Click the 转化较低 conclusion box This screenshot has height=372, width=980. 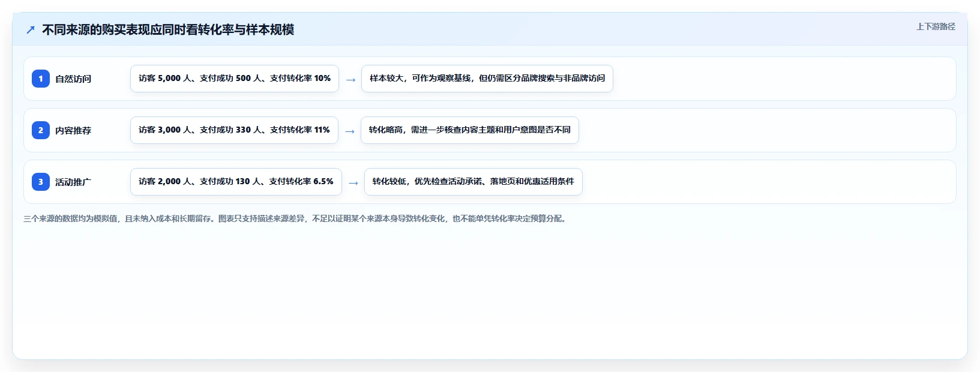pos(473,182)
